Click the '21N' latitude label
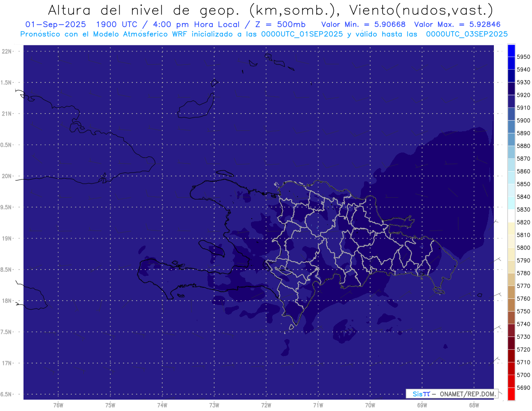 click(7, 114)
